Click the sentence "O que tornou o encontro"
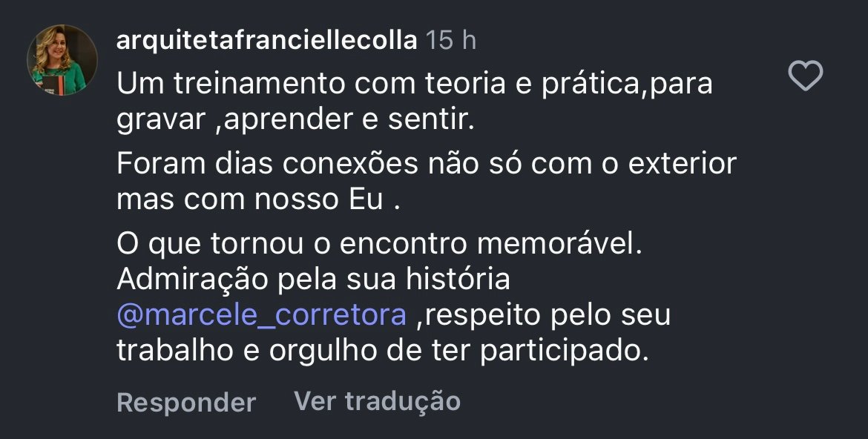Viewport: 868px width, 439px height. pyautogui.click(x=378, y=244)
